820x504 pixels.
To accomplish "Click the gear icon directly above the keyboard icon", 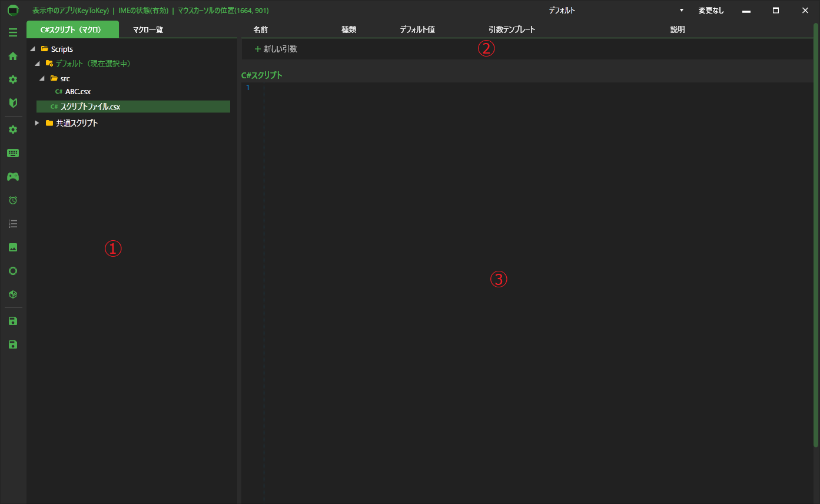I will click(x=13, y=130).
